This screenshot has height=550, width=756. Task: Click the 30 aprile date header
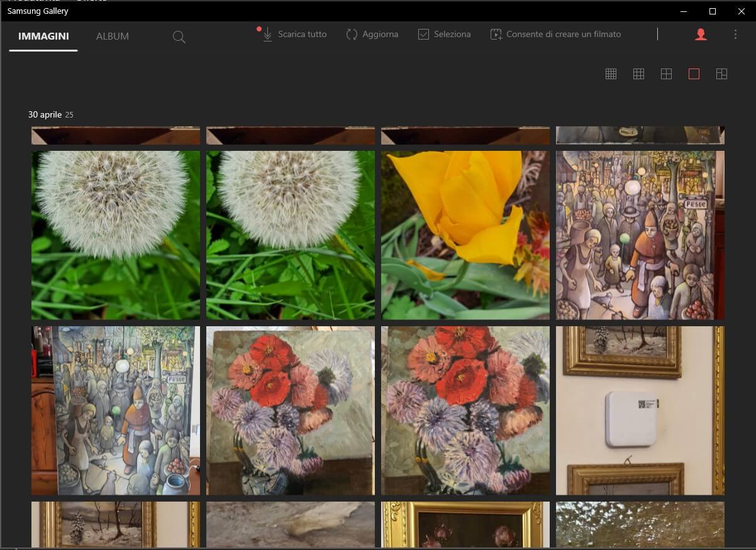click(45, 114)
